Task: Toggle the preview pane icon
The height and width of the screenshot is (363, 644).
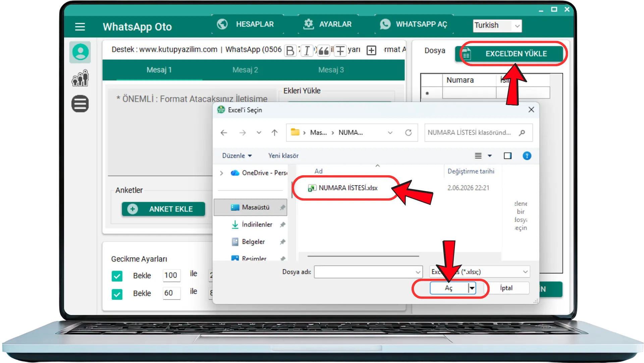Action: [507, 156]
